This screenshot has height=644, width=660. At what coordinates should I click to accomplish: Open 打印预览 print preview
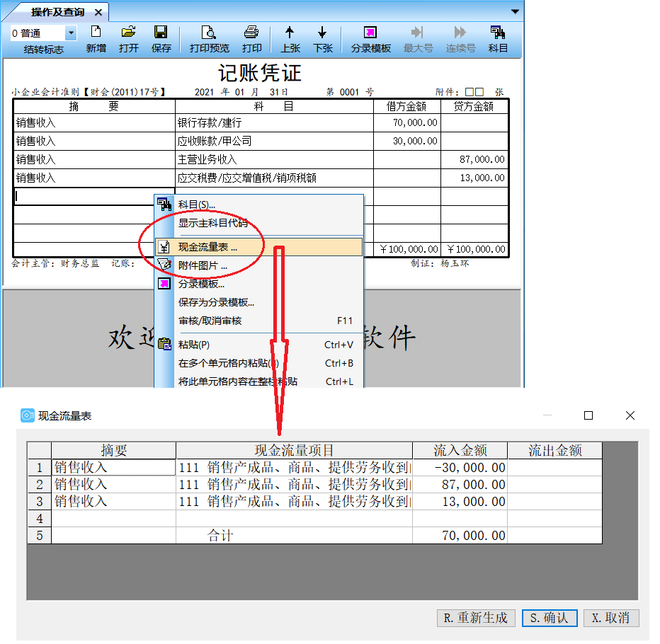(209, 38)
